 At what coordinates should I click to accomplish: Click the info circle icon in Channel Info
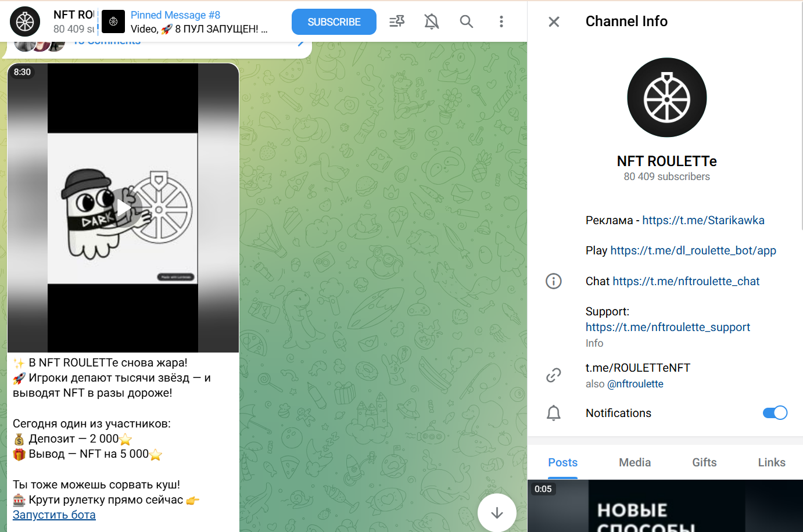click(553, 281)
